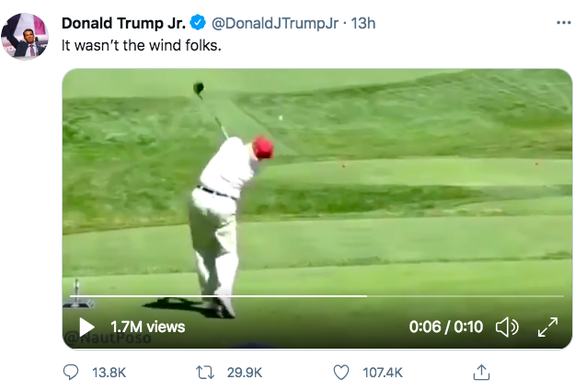
Task: View the 13.8K replies count
Action: pyautogui.click(x=109, y=373)
